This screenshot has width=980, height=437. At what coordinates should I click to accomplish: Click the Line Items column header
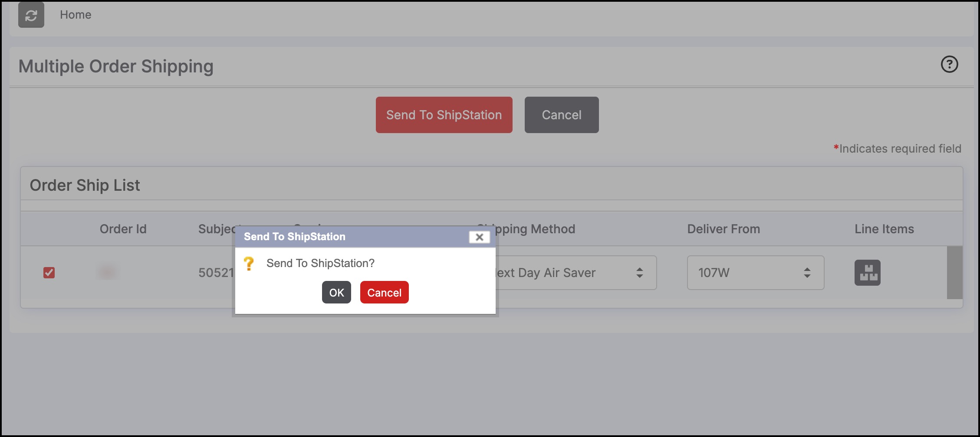tap(884, 229)
